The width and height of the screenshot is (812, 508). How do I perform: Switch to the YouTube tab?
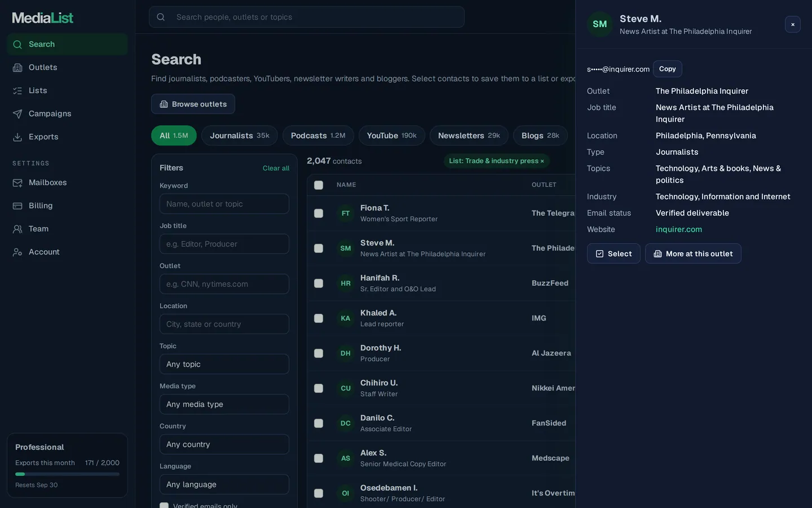pyautogui.click(x=392, y=135)
